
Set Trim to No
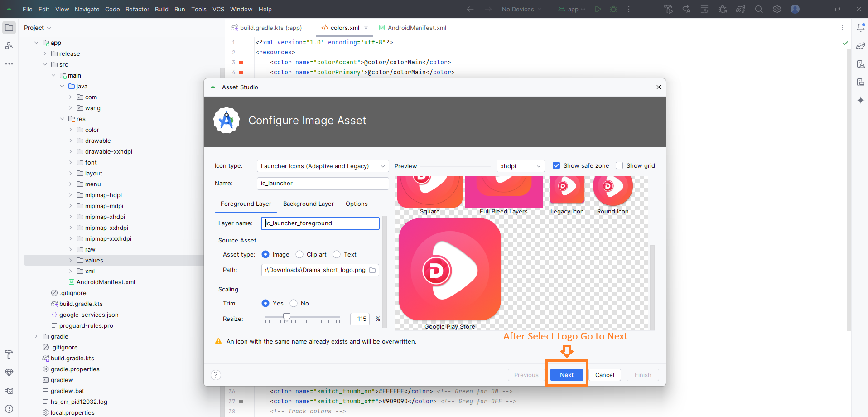(x=294, y=303)
